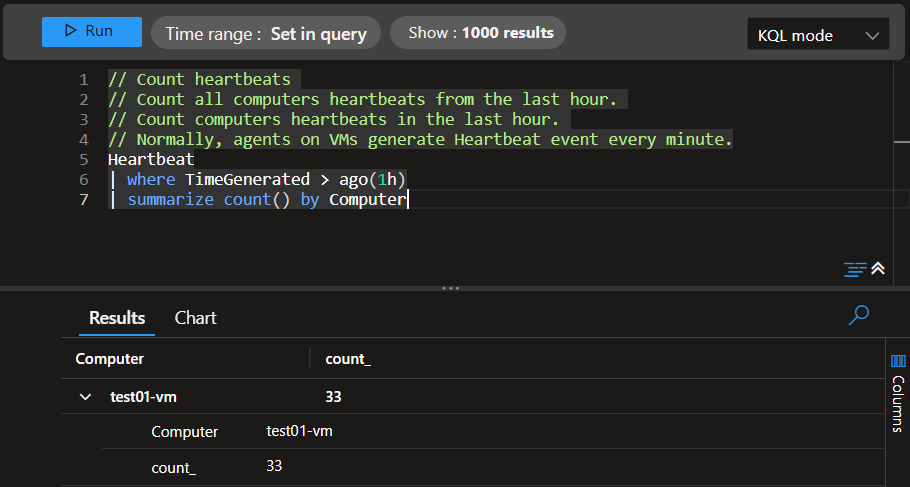This screenshot has width=910, height=487.
Task: Click line number 4 in the gutter
Action: [84, 139]
